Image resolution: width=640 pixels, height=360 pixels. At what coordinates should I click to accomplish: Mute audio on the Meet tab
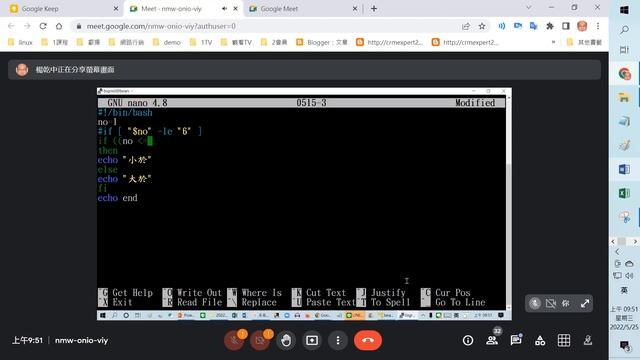(224, 9)
